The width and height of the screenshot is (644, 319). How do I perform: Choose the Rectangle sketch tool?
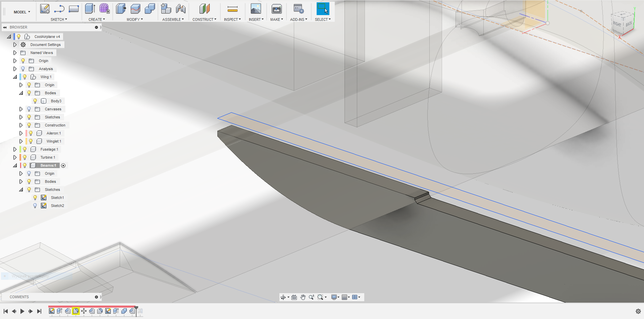click(74, 9)
